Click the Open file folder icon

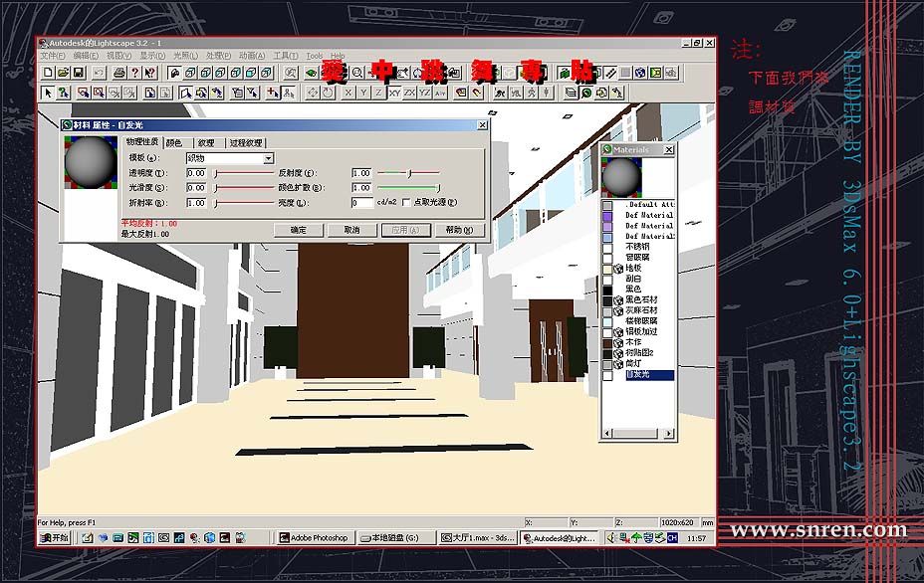(x=63, y=73)
